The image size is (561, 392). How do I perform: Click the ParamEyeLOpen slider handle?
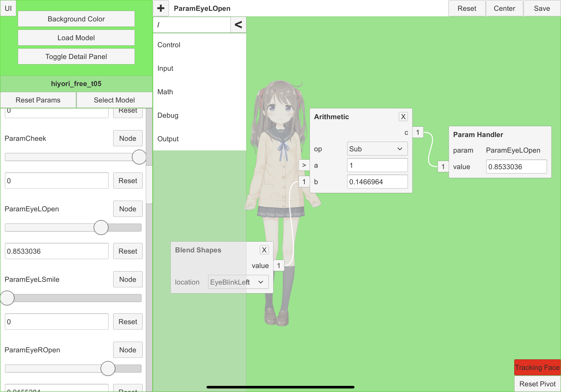(101, 227)
